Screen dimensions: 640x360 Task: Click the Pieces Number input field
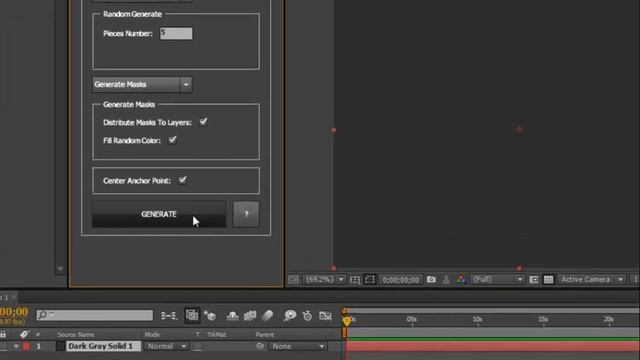(x=176, y=33)
